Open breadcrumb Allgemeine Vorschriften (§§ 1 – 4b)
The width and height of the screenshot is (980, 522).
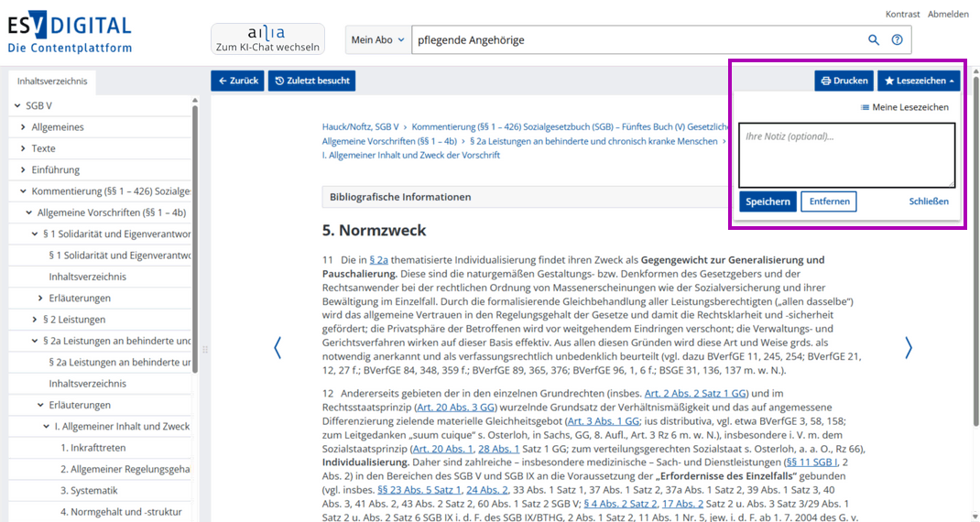tap(389, 141)
